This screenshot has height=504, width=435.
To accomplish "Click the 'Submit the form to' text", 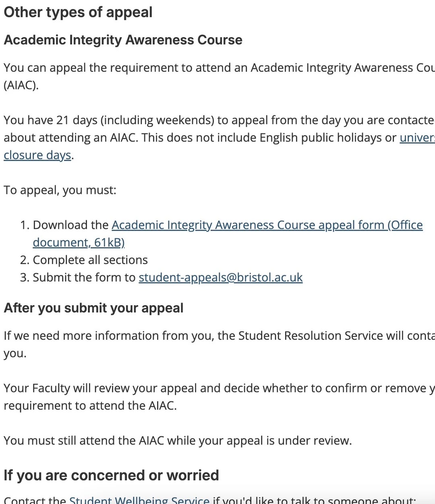I will [84, 277].
